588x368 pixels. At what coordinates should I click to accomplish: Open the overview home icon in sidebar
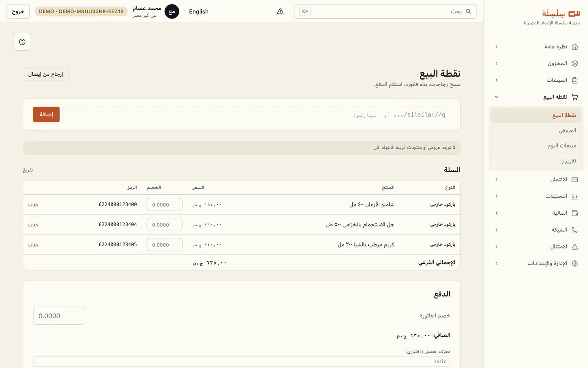(575, 47)
